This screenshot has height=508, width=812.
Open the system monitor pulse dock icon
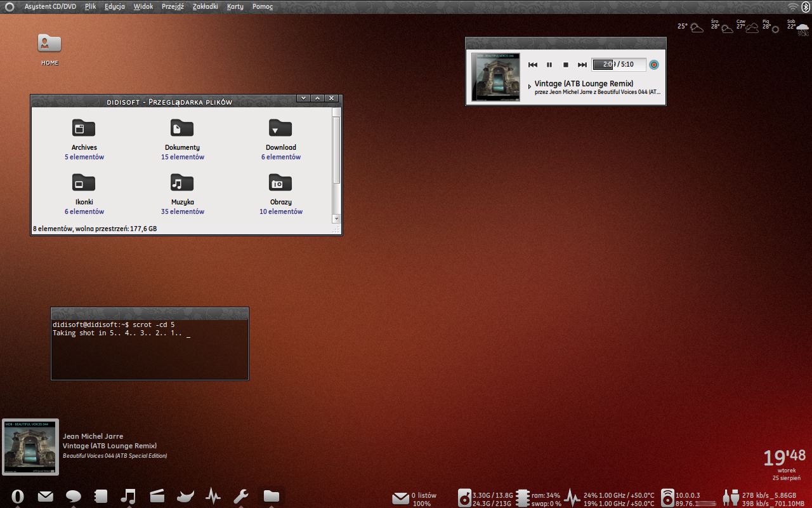pos(213,497)
